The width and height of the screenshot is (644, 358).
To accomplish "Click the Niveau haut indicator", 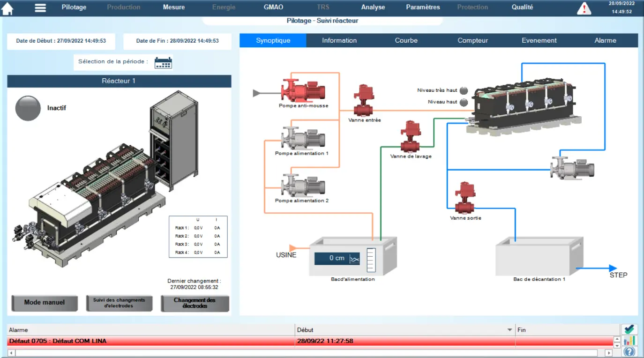I will coord(464,102).
